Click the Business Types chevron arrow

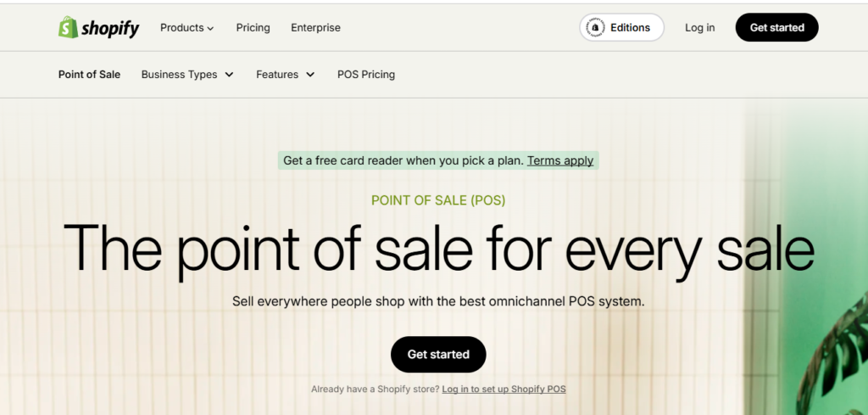229,74
